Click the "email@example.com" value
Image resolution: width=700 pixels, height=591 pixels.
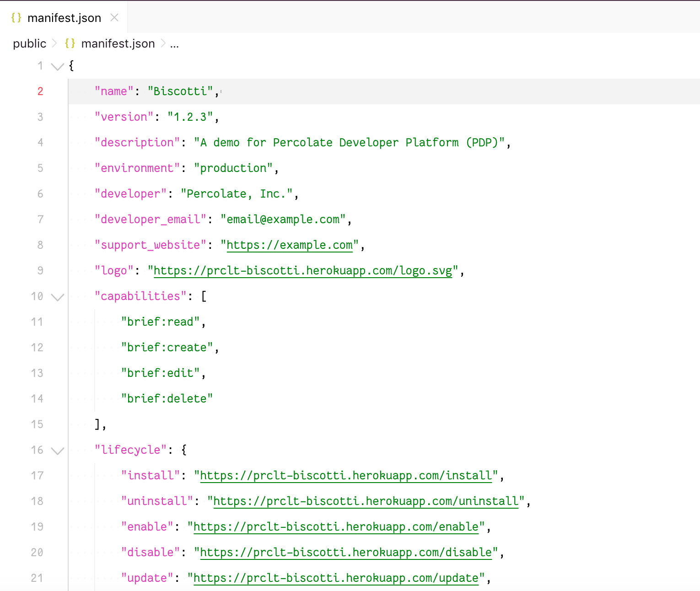(283, 220)
